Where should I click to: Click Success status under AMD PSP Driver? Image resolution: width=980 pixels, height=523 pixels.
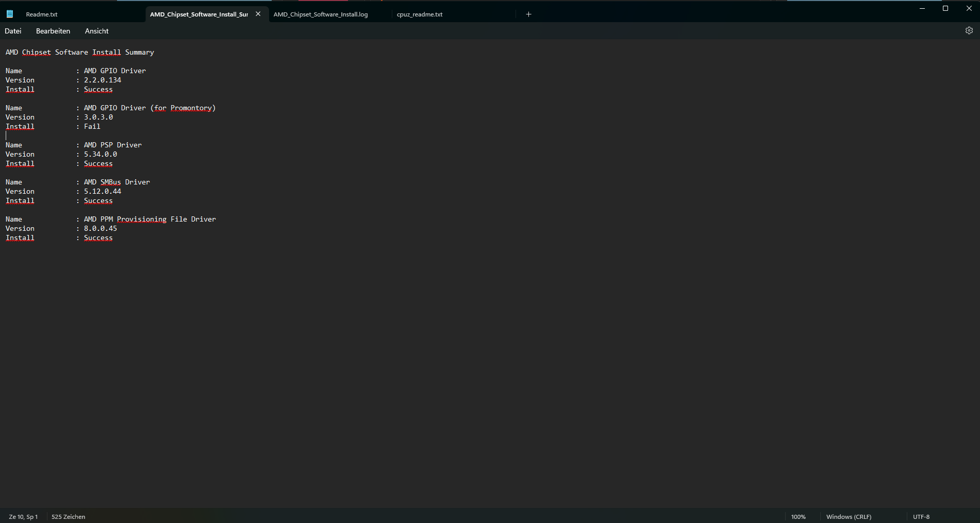pyautogui.click(x=98, y=163)
